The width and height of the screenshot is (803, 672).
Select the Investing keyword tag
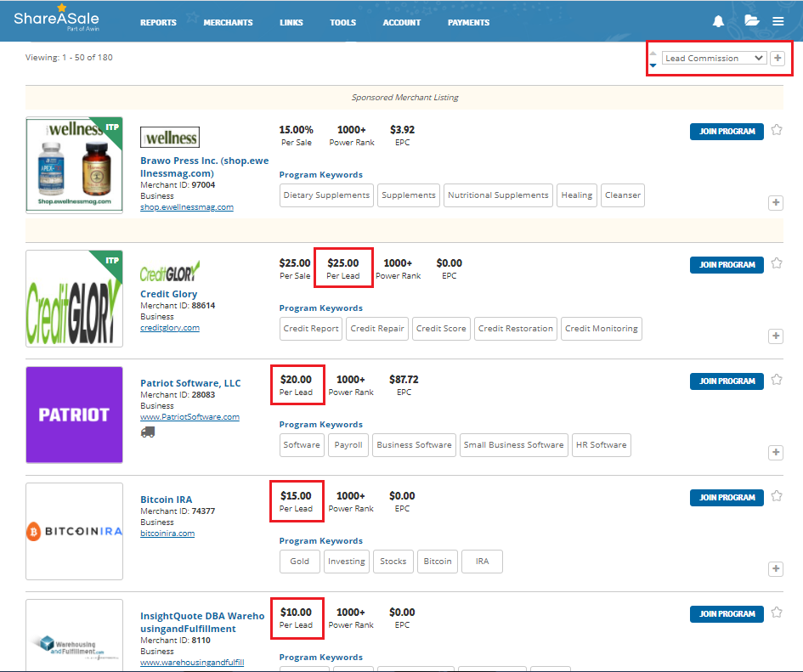pos(346,561)
